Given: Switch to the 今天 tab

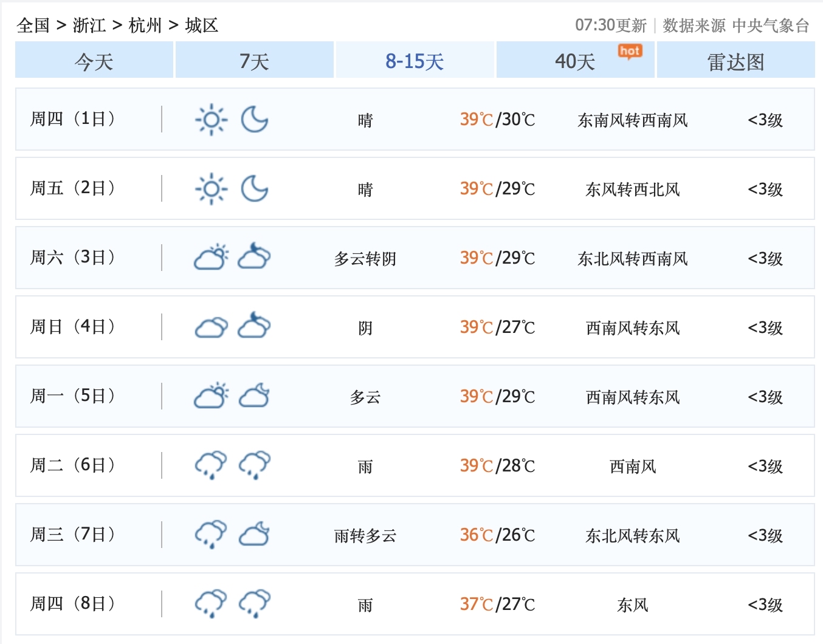Looking at the screenshot, I should (x=94, y=60).
